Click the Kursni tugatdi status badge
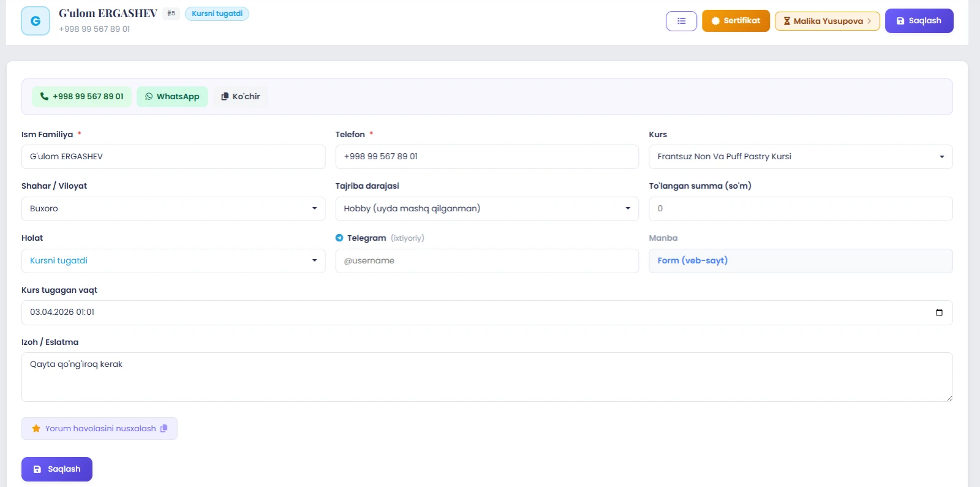Screen dimensions: 980x487 point(217,13)
